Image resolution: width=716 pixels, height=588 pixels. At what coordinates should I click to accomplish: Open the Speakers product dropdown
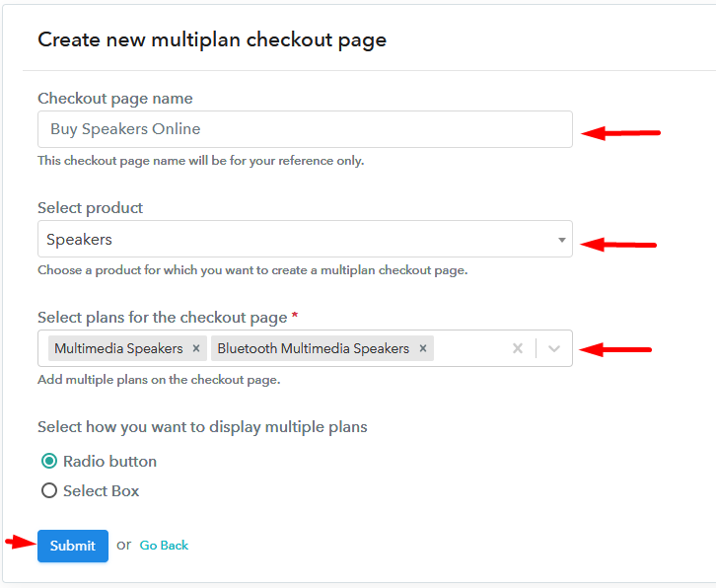coord(305,239)
